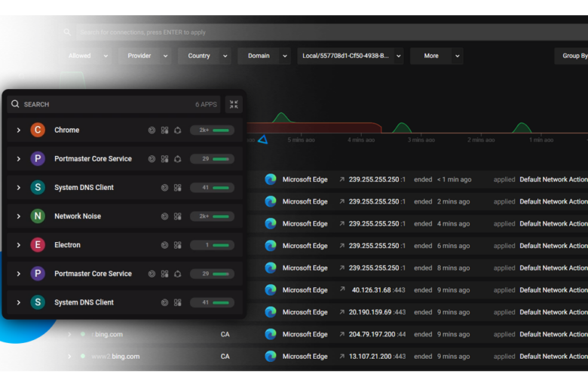This screenshot has height=377, width=588.
Task: Click the blue triangle timeline marker
Action: [263, 140]
